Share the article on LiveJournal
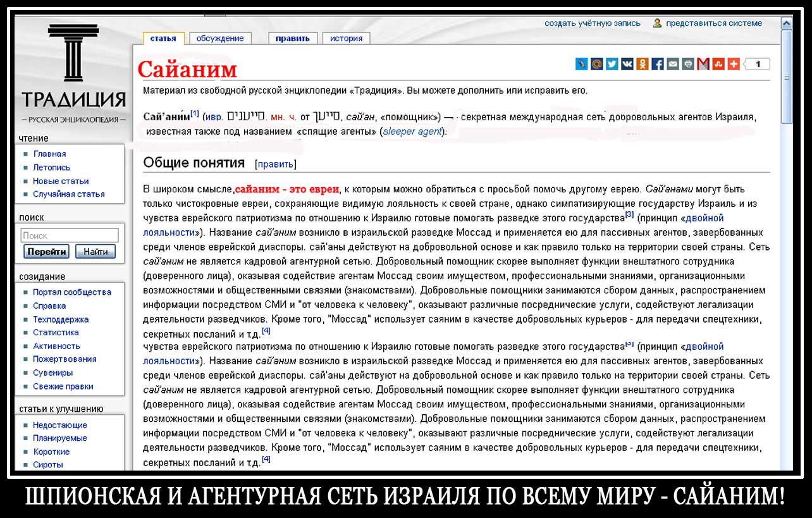812x518 pixels. (581, 64)
